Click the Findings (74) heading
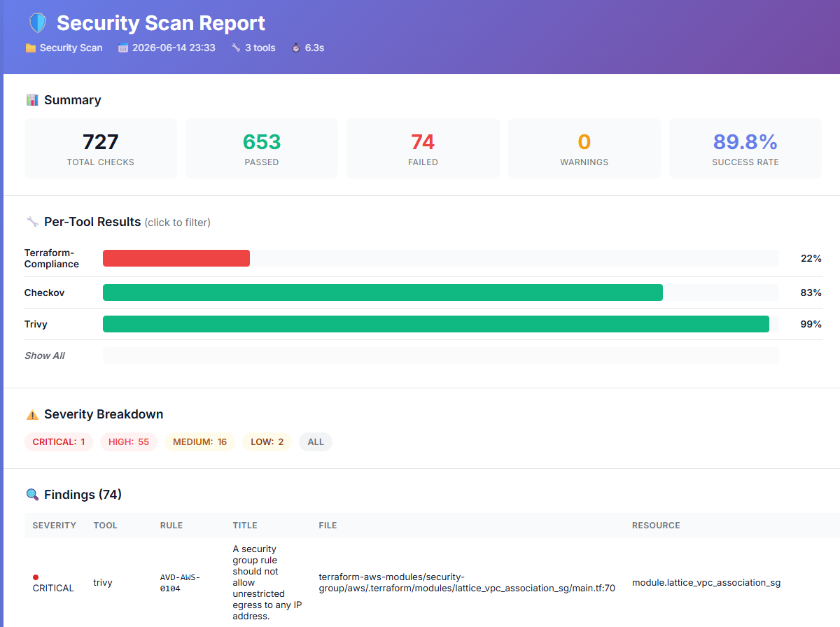840x627 pixels. [x=83, y=495]
